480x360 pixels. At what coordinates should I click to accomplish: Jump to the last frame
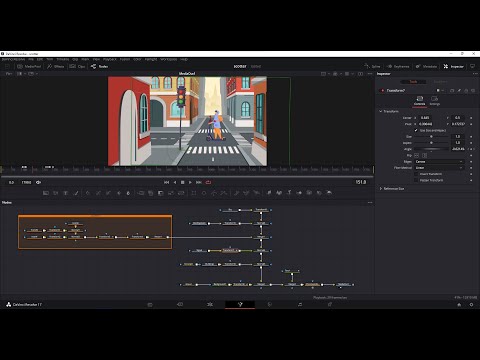(199, 182)
